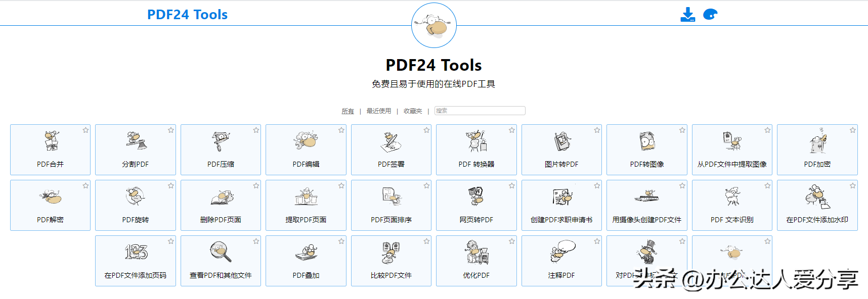Open the top-hat magician sheep tool icon
The height and width of the screenshot is (299, 868).
[647, 252]
